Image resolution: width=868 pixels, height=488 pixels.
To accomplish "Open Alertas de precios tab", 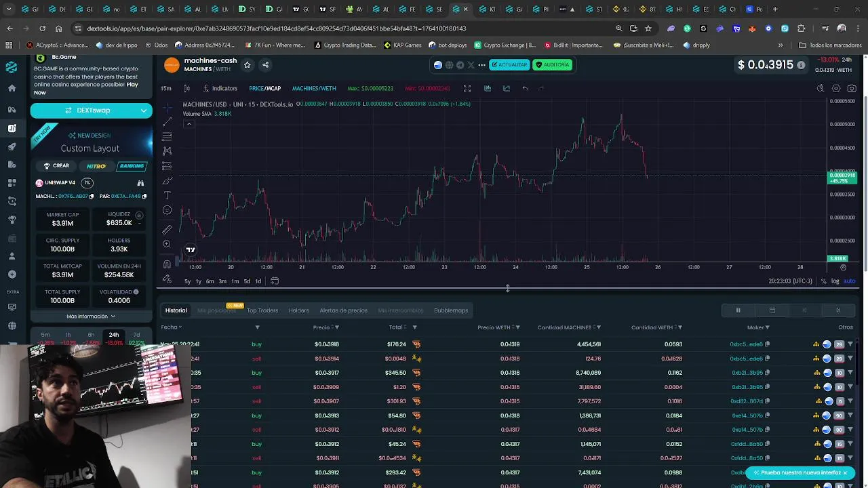I will pos(343,310).
